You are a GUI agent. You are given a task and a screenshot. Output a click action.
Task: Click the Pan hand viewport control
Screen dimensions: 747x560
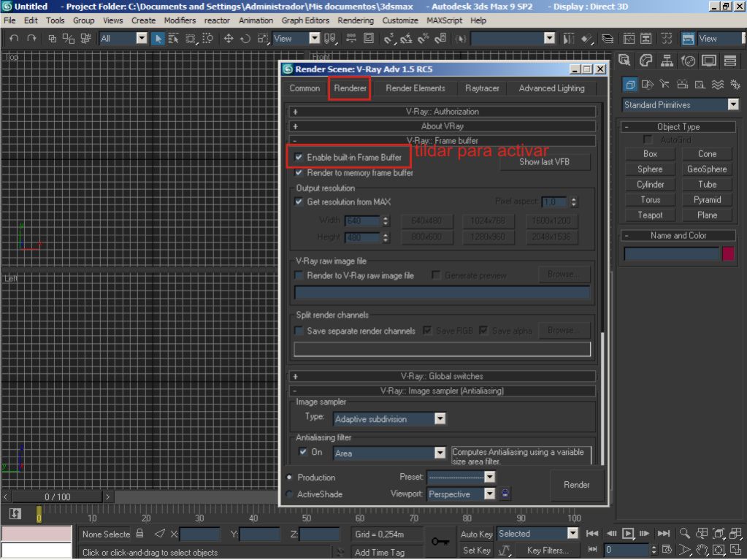tap(702, 550)
